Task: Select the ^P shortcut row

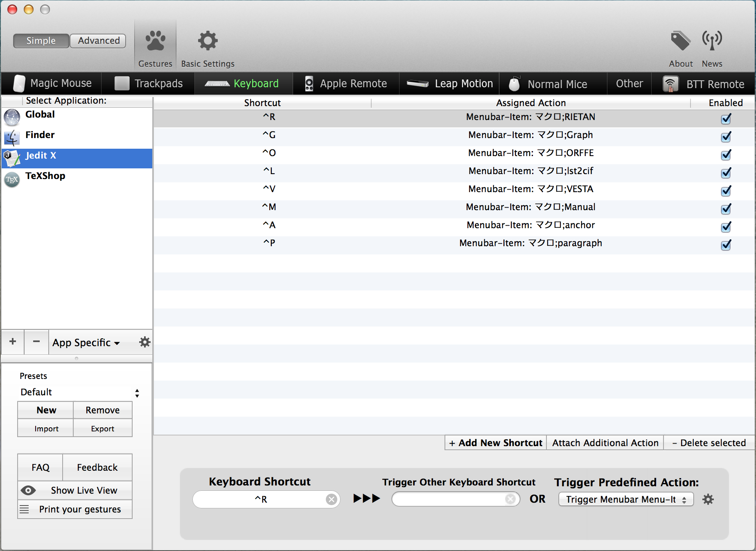Action: (x=454, y=245)
